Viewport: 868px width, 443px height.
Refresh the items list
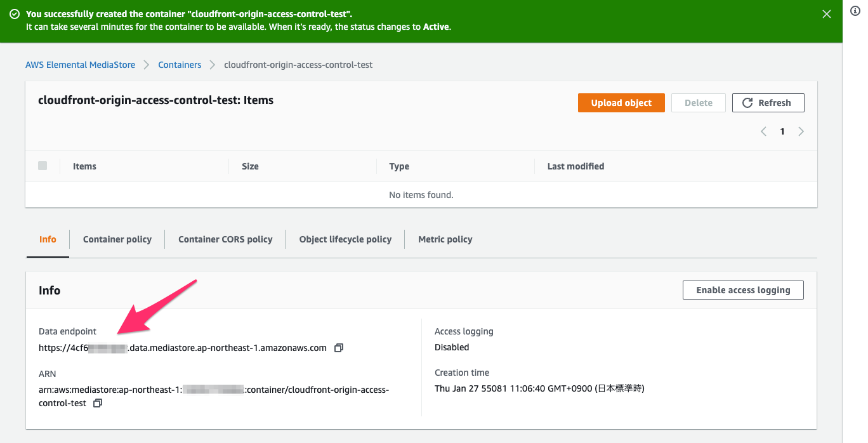[x=768, y=103]
